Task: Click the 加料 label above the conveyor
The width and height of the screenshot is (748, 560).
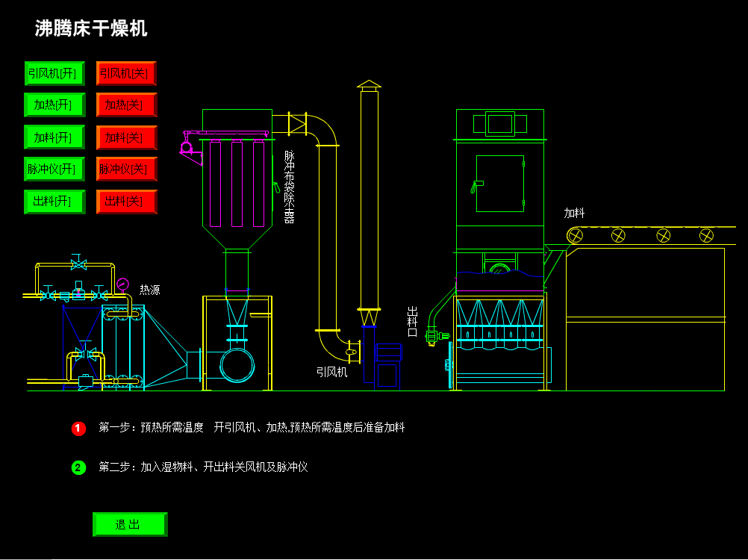Action: (574, 214)
